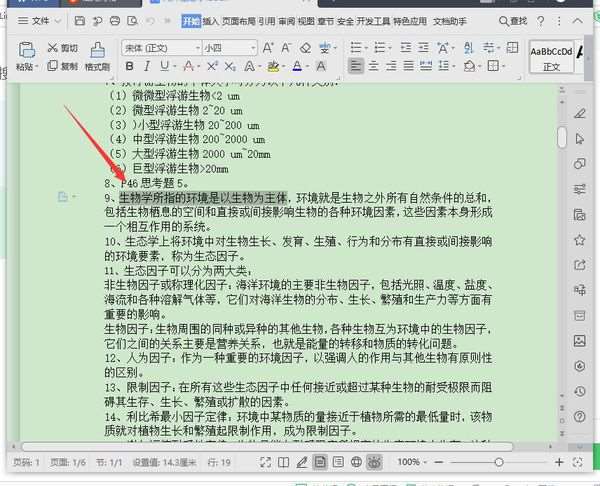Click the eraser clear formatting icon
The height and width of the screenshot is (486, 600).
305,48
